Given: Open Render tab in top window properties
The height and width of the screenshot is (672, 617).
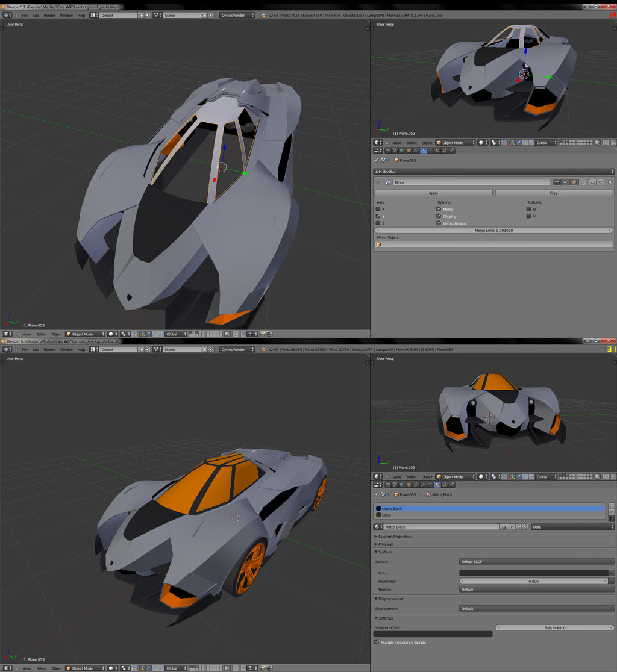Looking at the screenshot, I should click(x=388, y=151).
